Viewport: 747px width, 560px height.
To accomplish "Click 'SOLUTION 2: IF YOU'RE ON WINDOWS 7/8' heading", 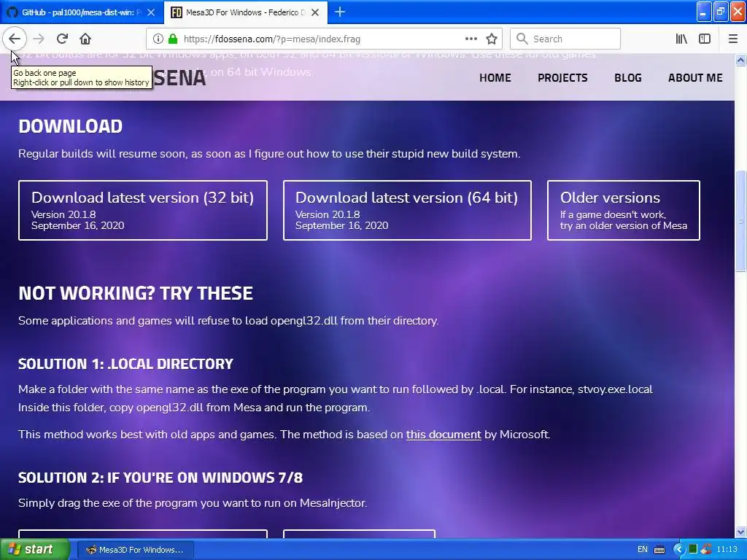I will tap(160, 478).
